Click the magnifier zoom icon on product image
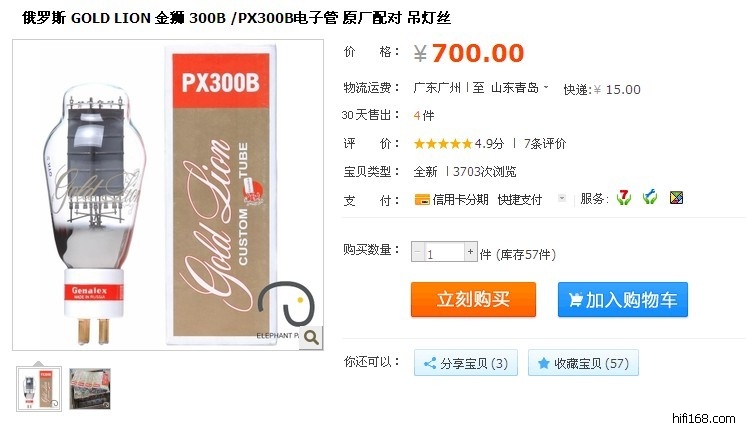This screenshot has width=746, height=431. coord(311,338)
